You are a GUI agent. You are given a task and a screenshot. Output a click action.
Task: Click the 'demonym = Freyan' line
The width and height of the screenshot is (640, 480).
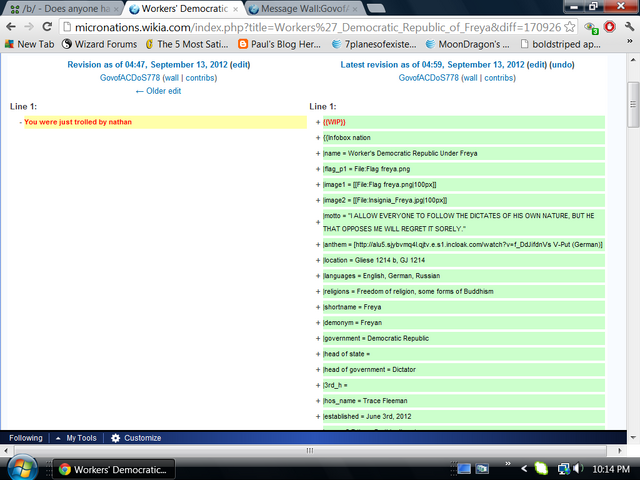point(464,322)
